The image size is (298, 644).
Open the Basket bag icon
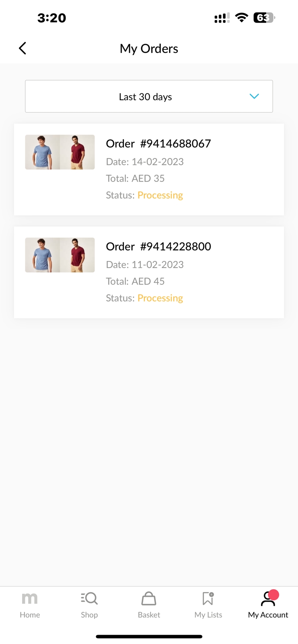149,599
